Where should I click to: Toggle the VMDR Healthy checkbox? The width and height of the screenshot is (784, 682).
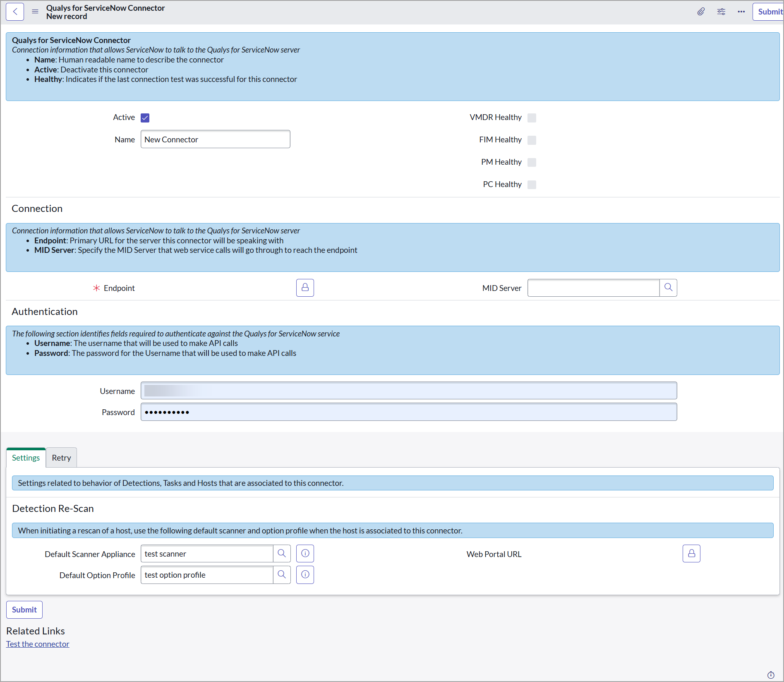tap(532, 118)
